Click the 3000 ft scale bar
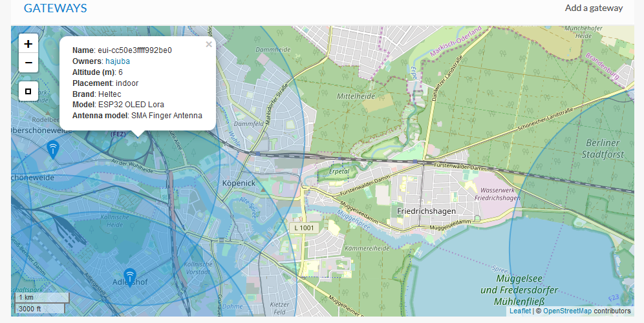 (x=40, y=309)
